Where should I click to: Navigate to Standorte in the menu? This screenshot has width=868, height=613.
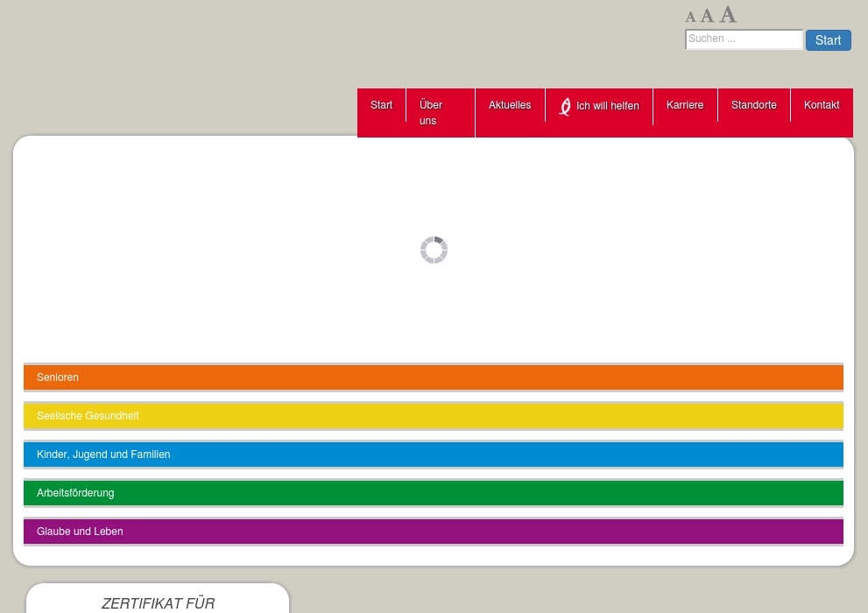[x=754, y=105]
